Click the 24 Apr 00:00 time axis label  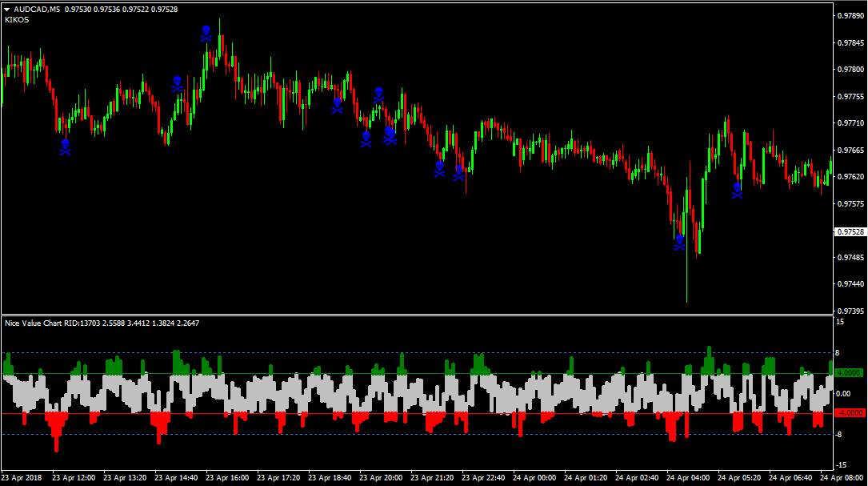point(535,478)
